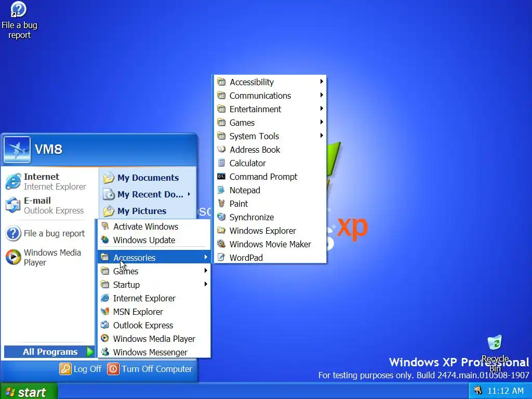Screen dimensions: 532x399
Task: Click the Command Prompt icon
Action: tap(221, 177)
